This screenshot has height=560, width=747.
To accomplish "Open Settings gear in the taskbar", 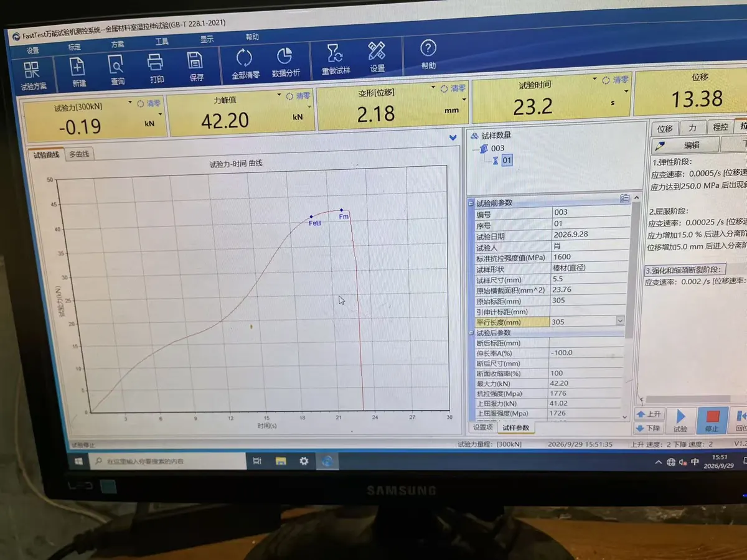I will pos(304,461).
